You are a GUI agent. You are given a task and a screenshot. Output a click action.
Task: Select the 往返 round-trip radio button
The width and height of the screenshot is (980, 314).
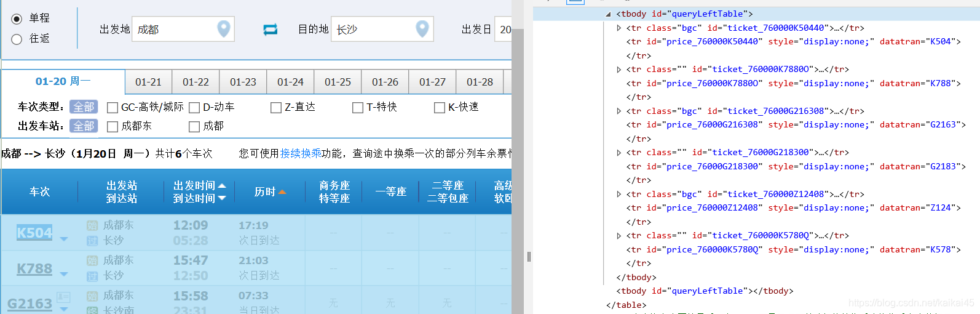(17, 39)
